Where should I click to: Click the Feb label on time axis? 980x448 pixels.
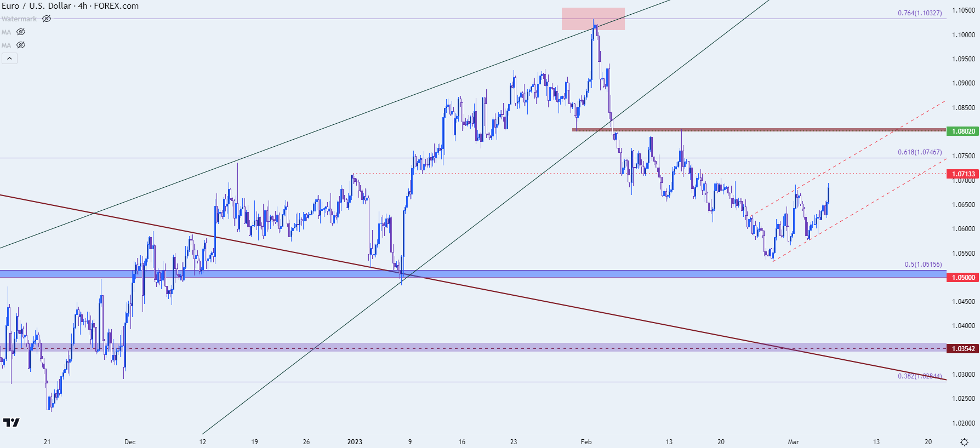point(586,442)
